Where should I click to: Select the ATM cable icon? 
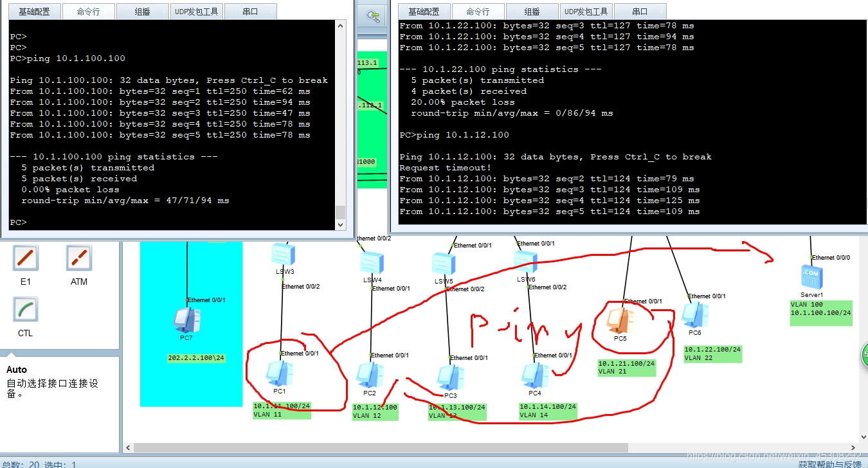click(x=79, y=258)
